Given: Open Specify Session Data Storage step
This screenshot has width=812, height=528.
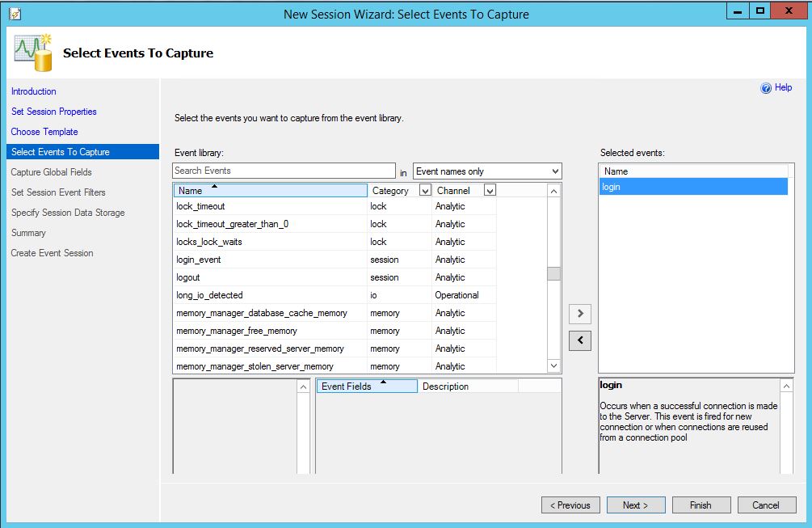Looking at the screenshot, I should 68,213.
